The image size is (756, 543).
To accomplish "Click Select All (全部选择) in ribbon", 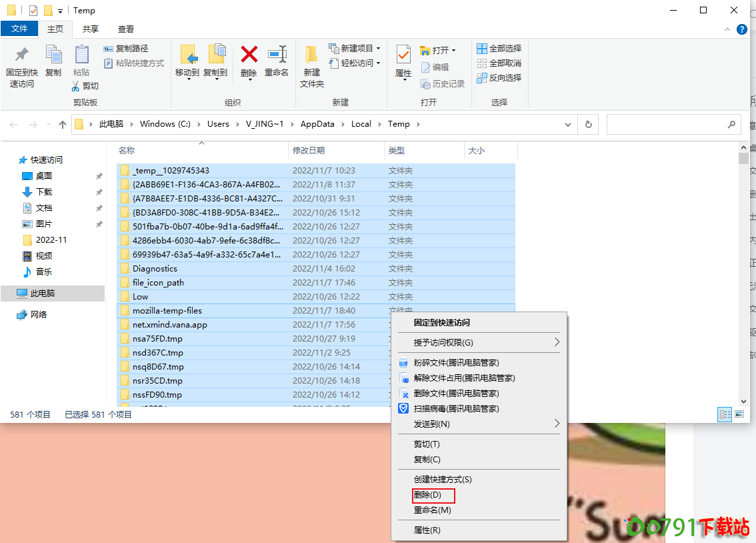I will (x=499, y=49).
